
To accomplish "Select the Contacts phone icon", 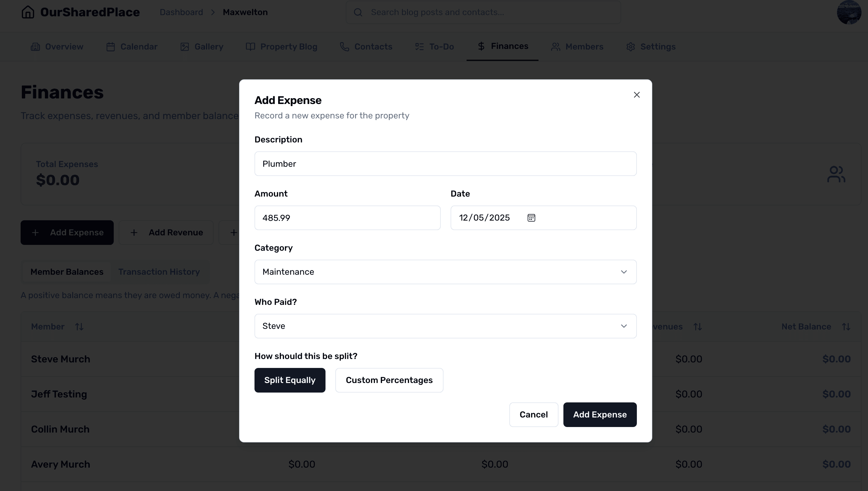I will 344,46.
